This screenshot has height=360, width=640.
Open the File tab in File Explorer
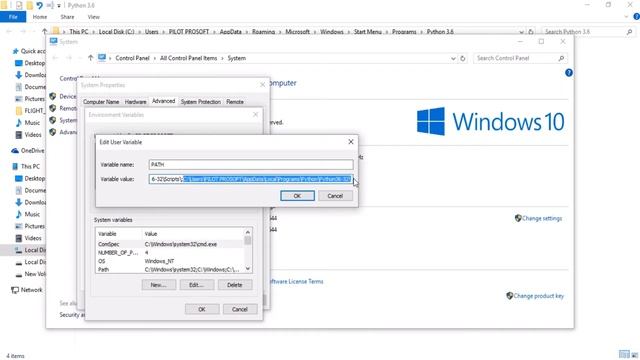click(x=13, y=17)
